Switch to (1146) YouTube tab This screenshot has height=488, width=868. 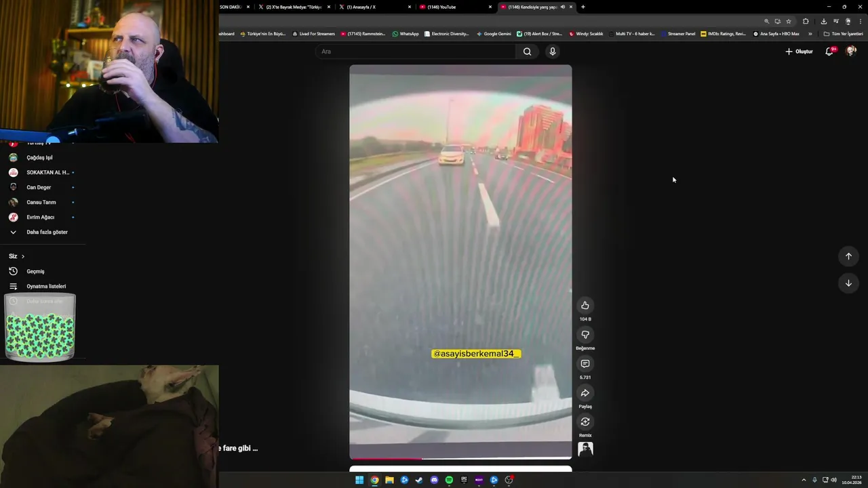(x=454, y=7)
